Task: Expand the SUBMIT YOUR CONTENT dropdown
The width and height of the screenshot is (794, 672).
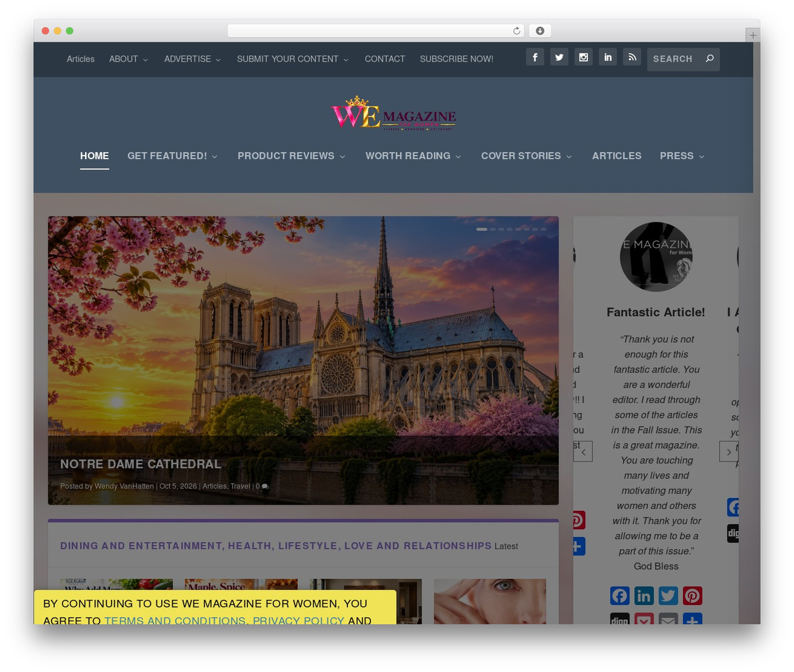Action: click(x=293, y=59)
